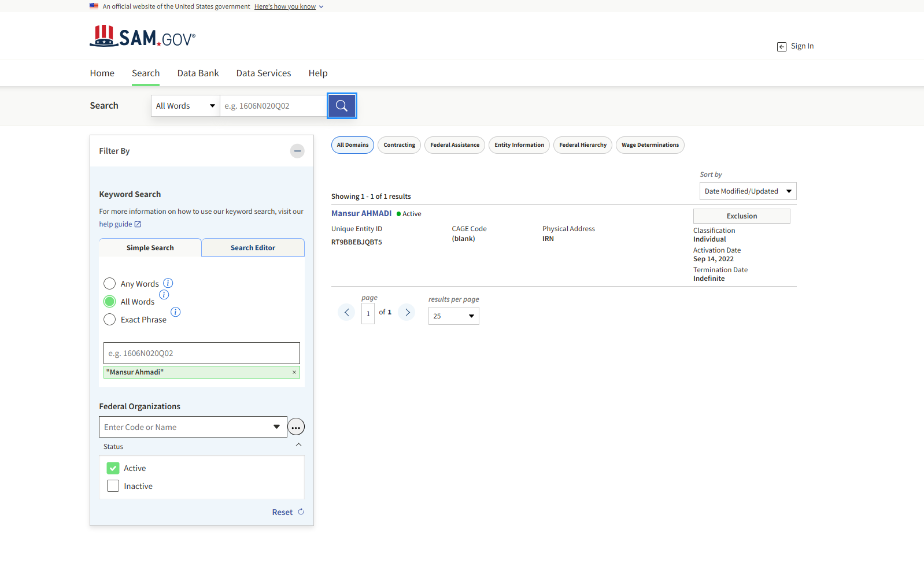
Task: Select the Exact Phrase radio button
Action: (x=109, y=320)
